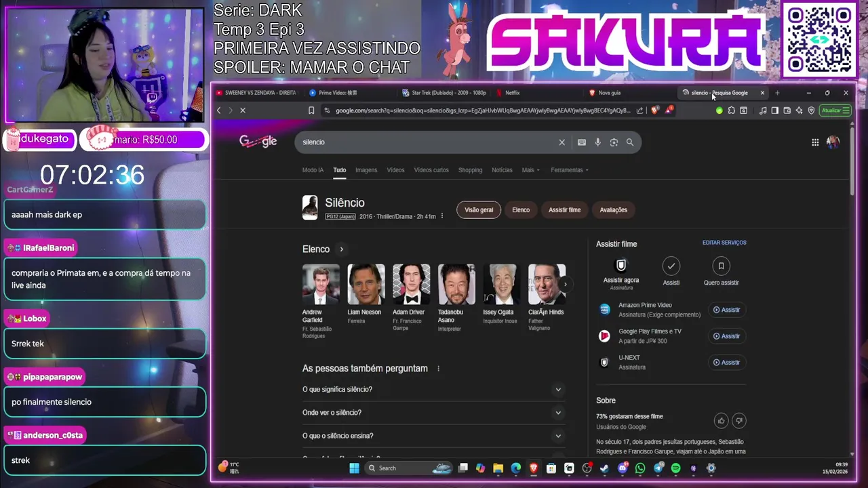Open the Vídeos curtos tab

click(x=431, y=170)
